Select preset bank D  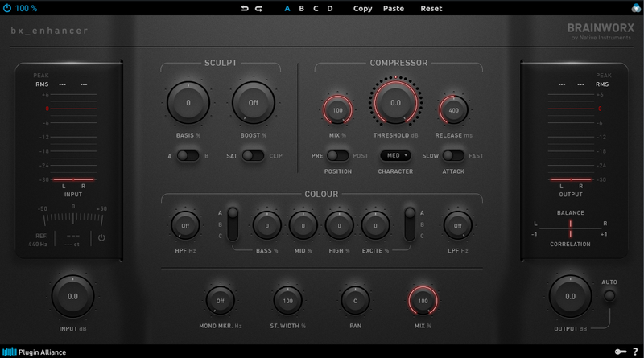[330, 8]
